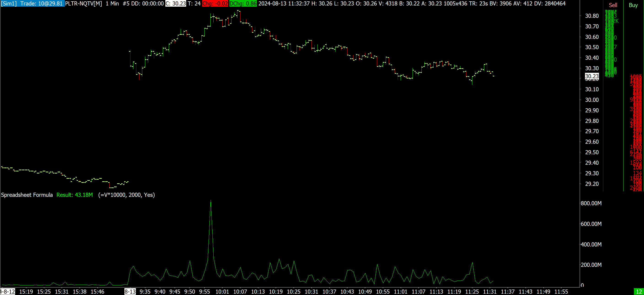This screenshot has width=644, height=295.
Task: Click the 800.00M volume scale label
Action: [x=591, y=203]
